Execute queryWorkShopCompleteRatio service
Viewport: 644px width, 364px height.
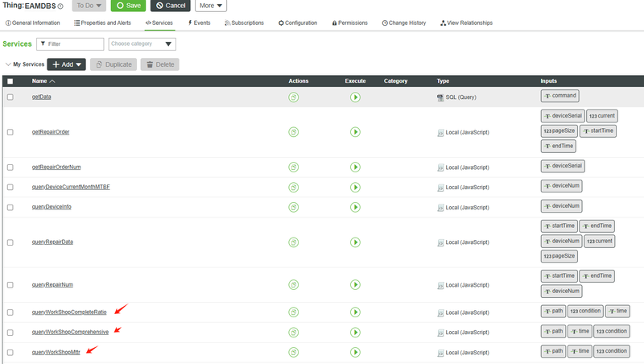[x=355, y=312]
